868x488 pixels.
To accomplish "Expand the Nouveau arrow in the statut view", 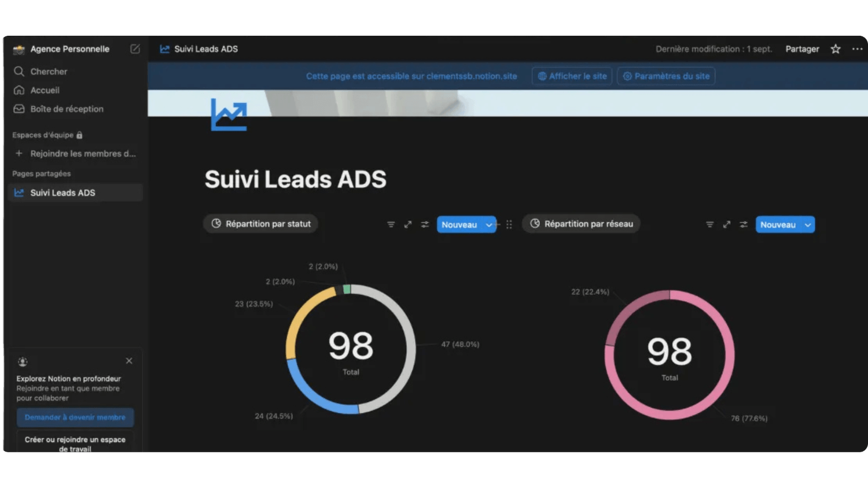I will [490, 225].
